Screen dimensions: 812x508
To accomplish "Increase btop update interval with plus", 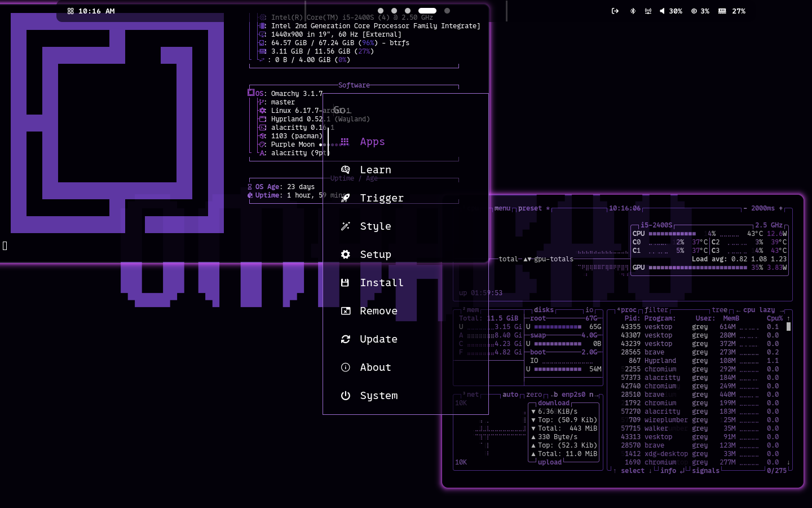I will click(781, 208).
